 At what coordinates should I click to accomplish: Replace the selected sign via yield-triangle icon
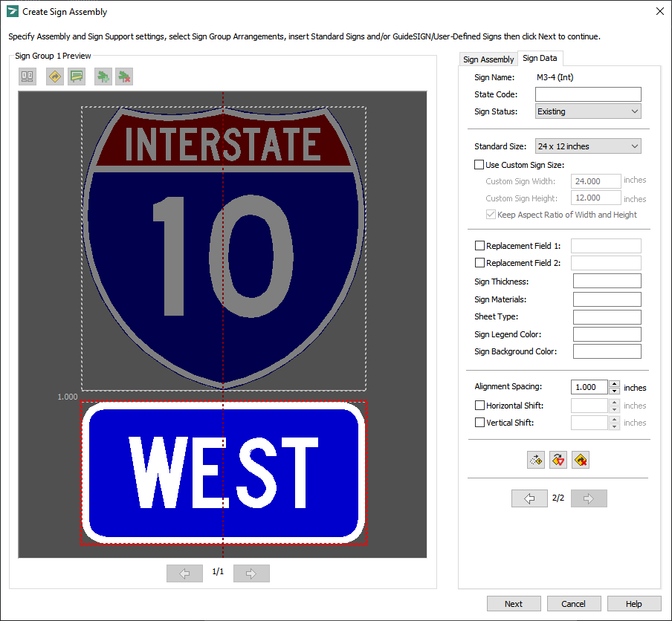click(558, 460)
